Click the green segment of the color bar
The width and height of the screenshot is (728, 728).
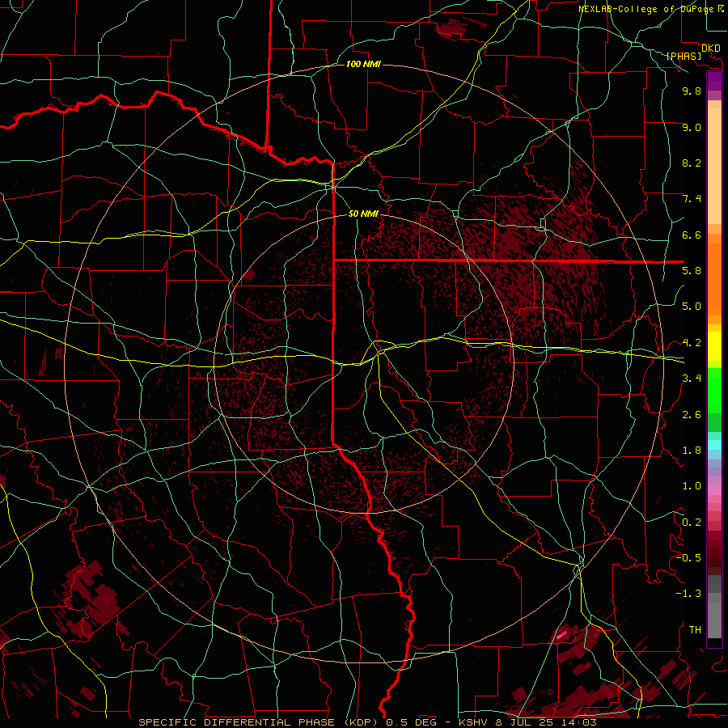[x=714, y=392]
